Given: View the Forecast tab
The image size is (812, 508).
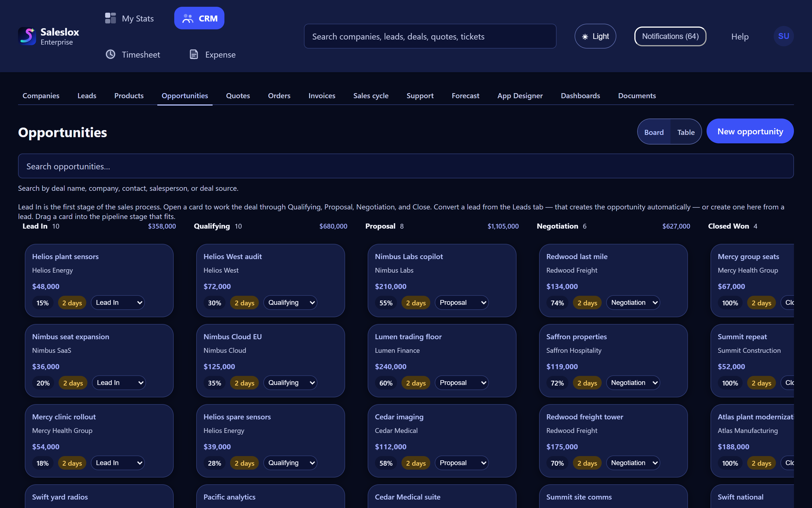Looking at the screenshot, I should click(465, 96).
